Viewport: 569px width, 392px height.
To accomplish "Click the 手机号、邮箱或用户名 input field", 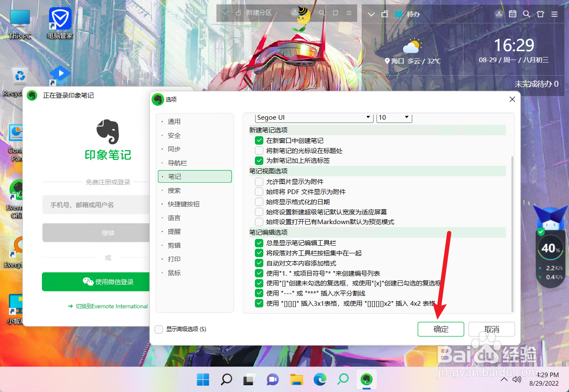I will (96, 205).
